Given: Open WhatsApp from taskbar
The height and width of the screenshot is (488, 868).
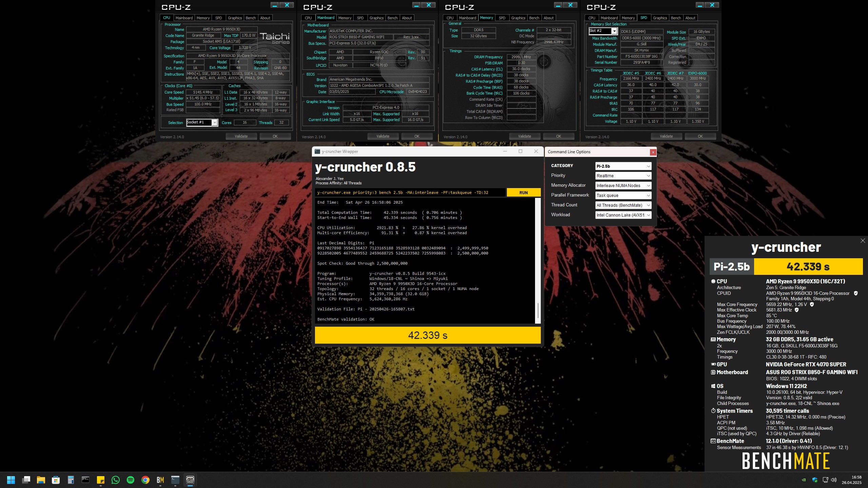Looking at the screenshot, I should click(x=116, y=480).
